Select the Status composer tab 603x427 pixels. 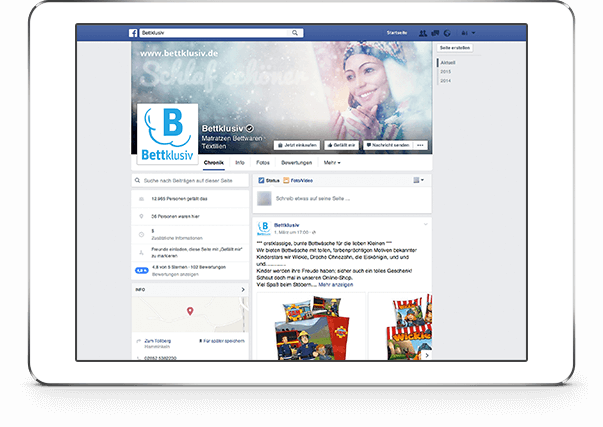click(x=269, y=180)
